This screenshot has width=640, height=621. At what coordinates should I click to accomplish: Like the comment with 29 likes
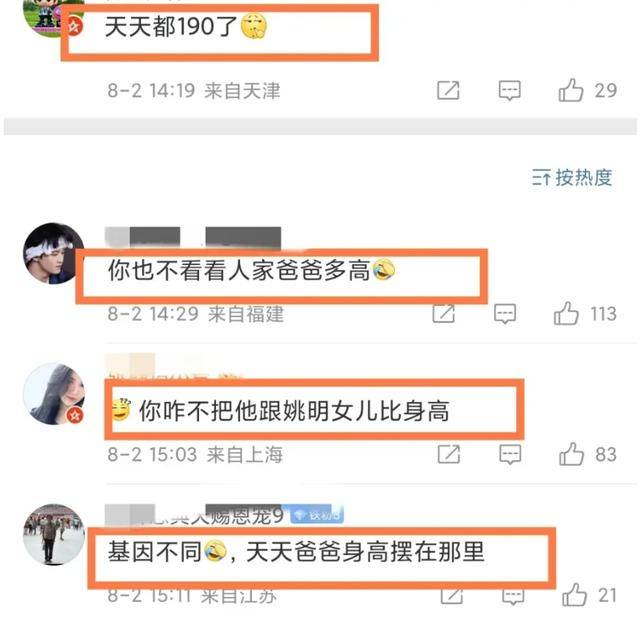click(x=571, y=90)
